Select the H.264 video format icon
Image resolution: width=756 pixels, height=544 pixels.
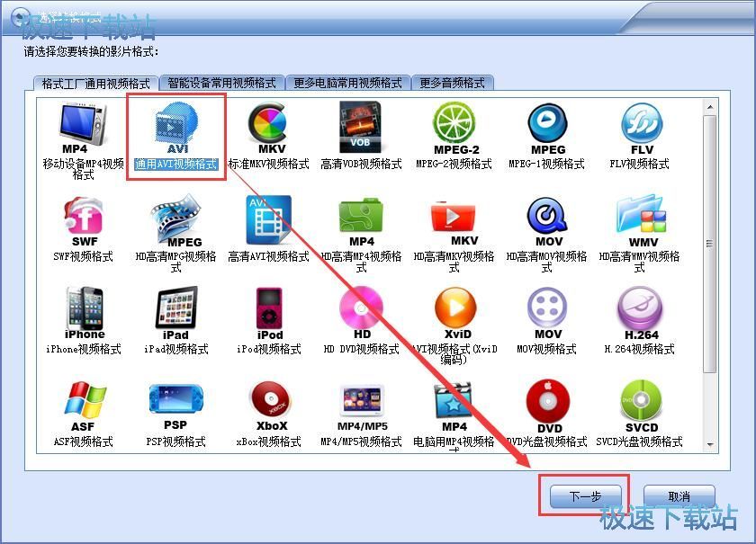tap(640, 313)
